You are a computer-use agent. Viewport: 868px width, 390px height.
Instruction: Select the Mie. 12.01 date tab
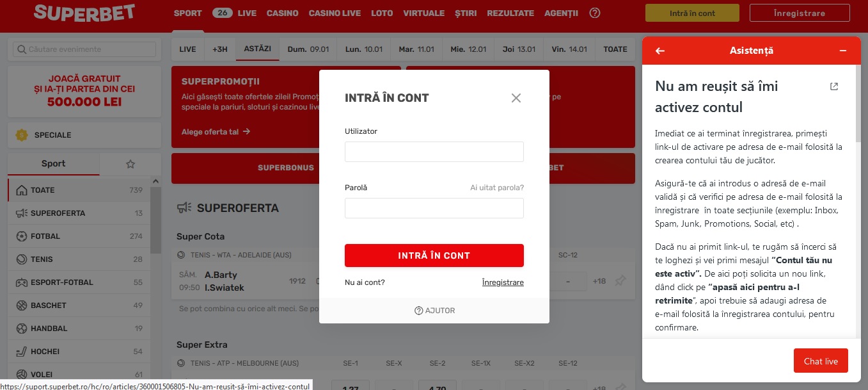(x=468, y=49)
